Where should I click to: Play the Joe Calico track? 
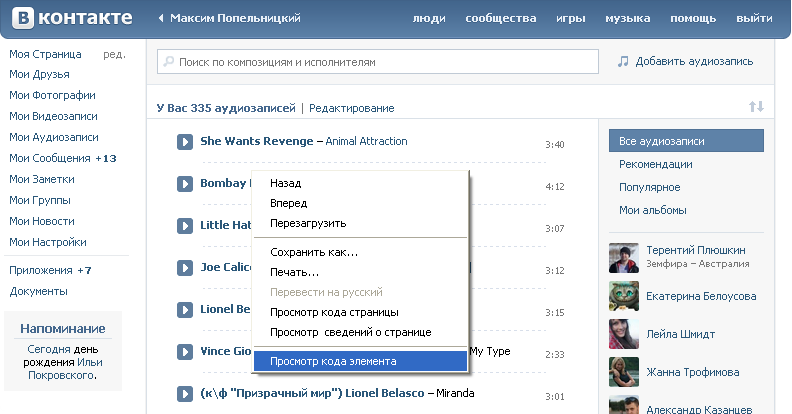tap(185, 268)
